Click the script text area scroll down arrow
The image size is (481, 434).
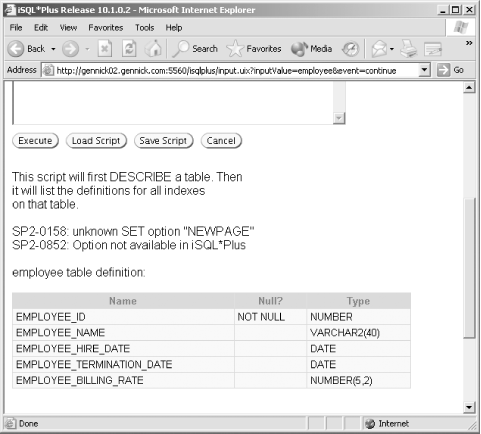tap(339, 118)
